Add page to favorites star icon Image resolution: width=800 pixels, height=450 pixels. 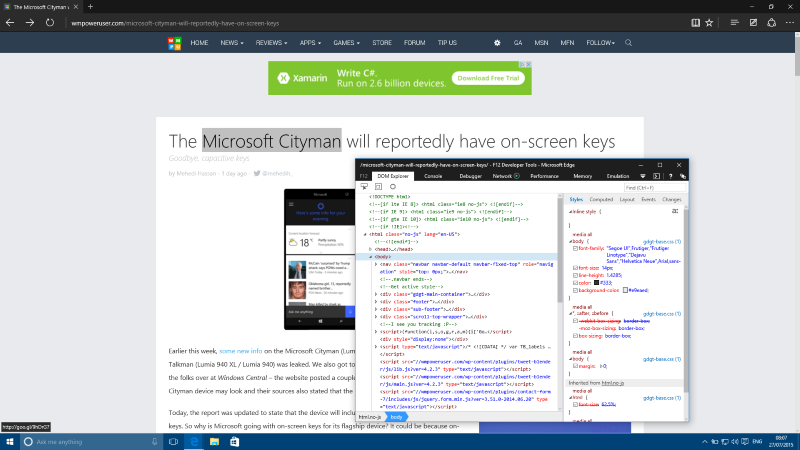pyautogui.click(x=709, y=22)
